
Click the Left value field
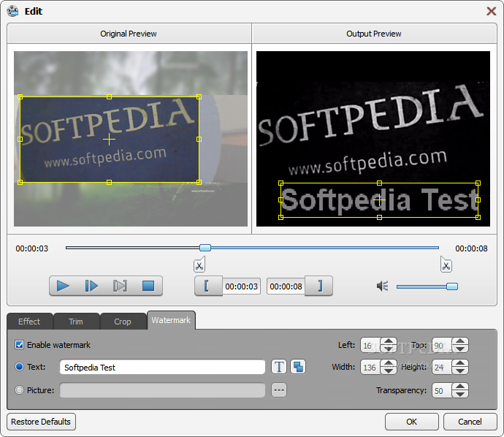tap(370, 346)
